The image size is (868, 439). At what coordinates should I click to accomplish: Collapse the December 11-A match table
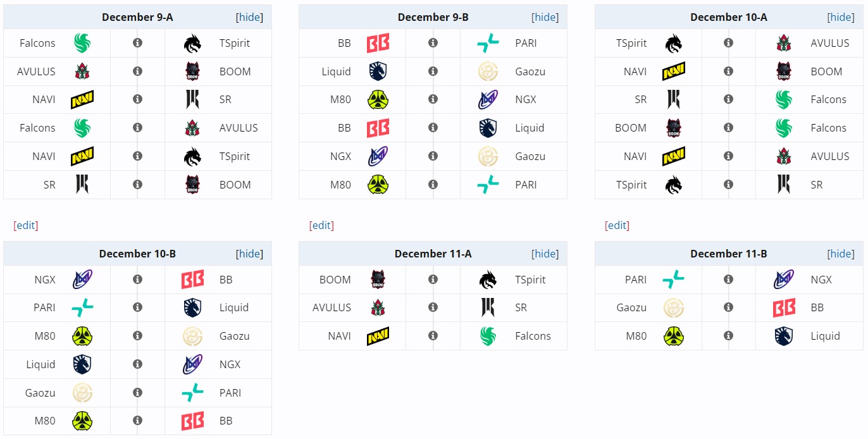click(545, 254)
